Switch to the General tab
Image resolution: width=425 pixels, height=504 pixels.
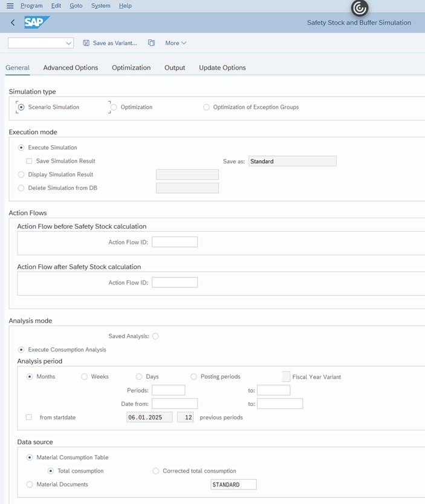pos(18,68)
